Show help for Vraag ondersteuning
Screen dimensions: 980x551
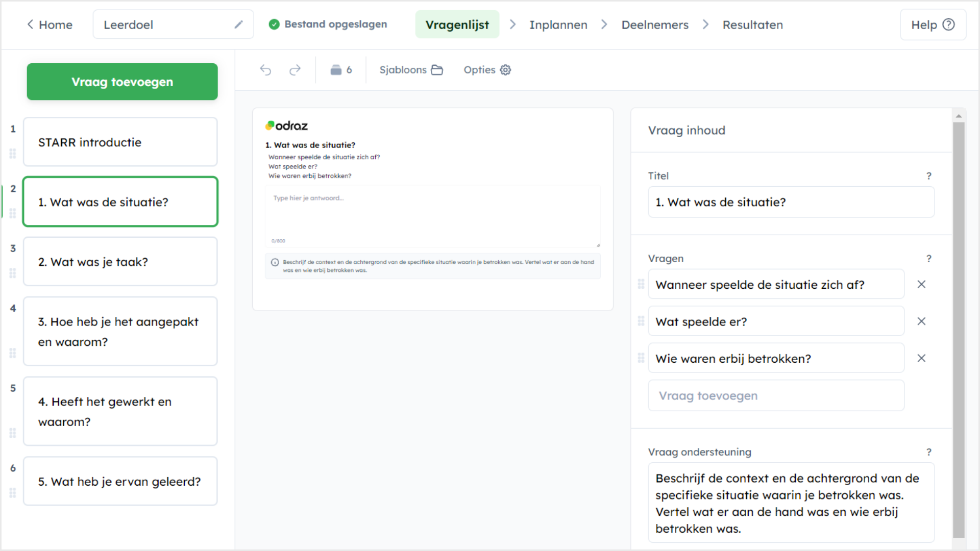pyautogui.click(x=929, y=452)
